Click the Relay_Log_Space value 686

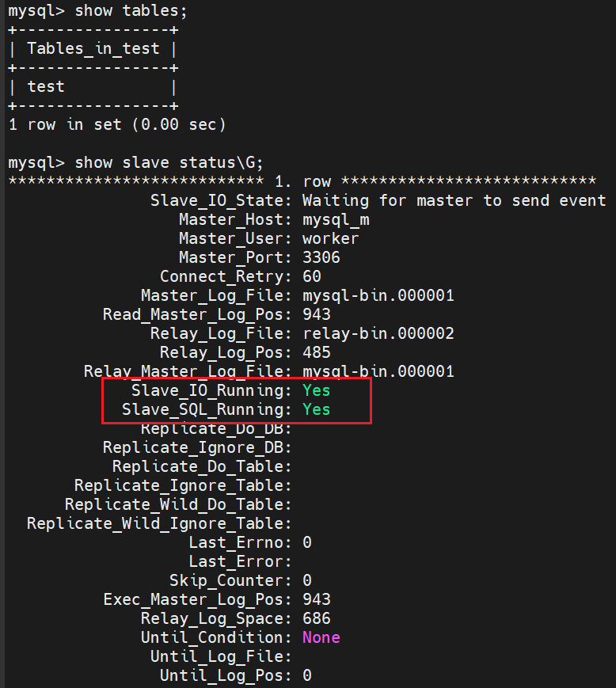(317, 618)
